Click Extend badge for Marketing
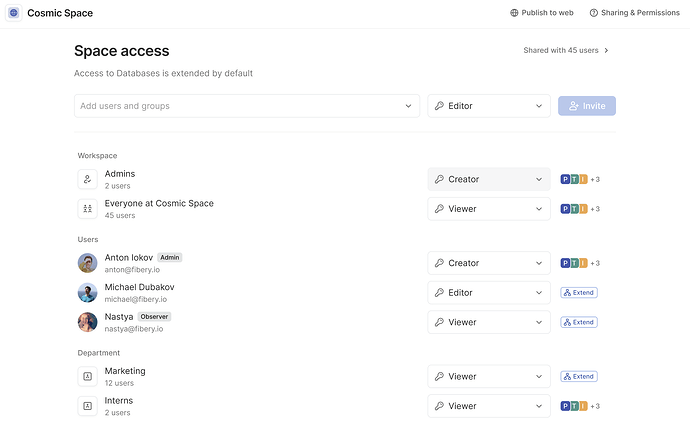 coord(579,376)
